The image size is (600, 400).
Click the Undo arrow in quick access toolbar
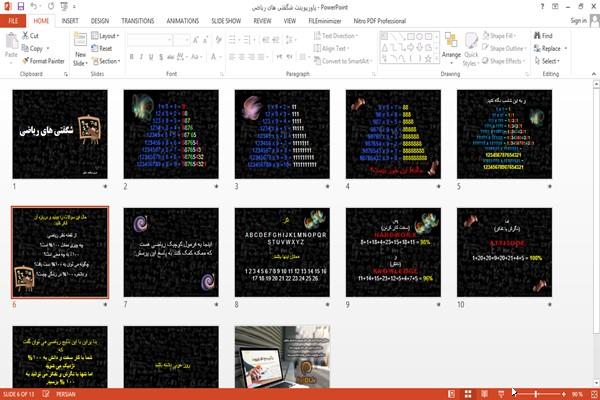[34, 7]
